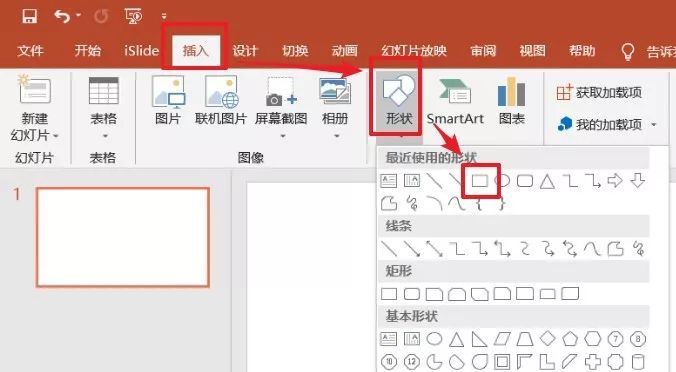The image size is (676, 372).
Task: Open the 动画 ribbon tab
Action: coord(344,50)
